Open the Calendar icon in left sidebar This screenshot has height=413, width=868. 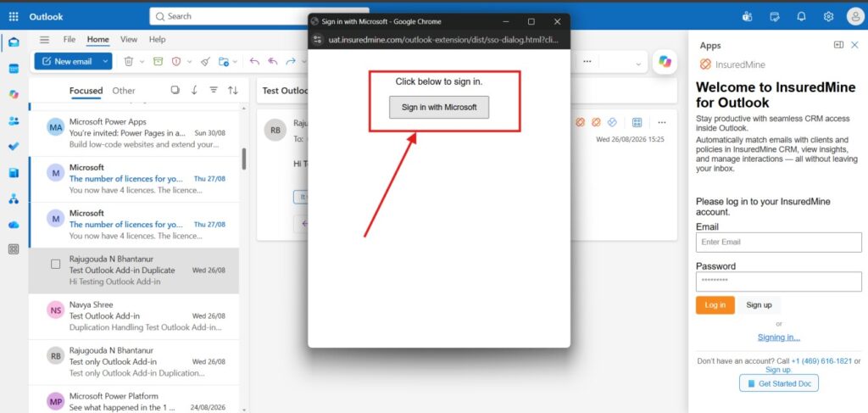point(14,69)
